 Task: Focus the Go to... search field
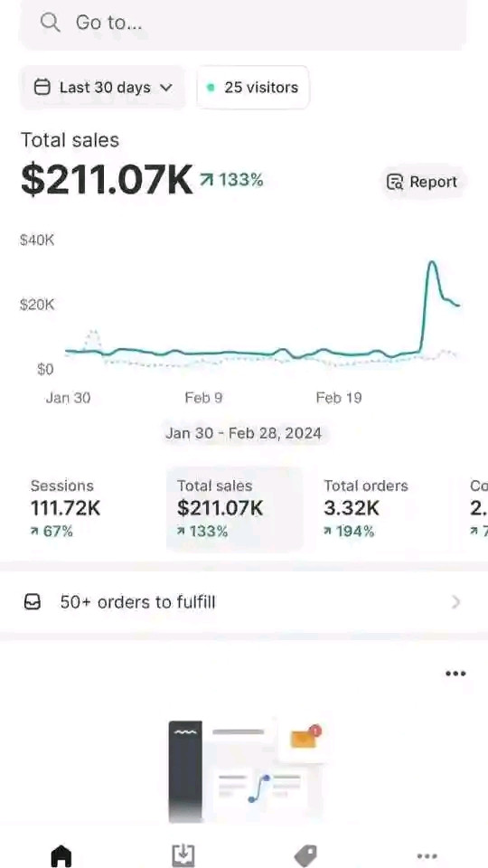click(243, 24)
